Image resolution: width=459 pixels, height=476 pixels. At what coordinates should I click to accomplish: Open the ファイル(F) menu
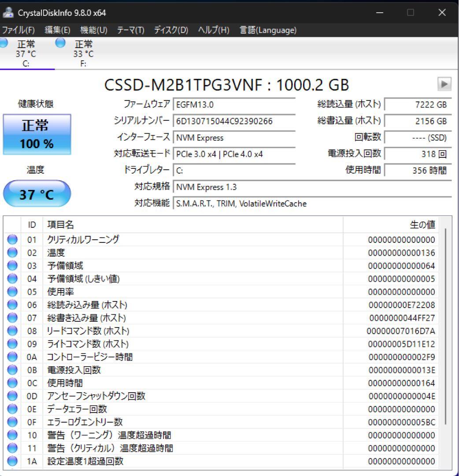tap(18, 30)
